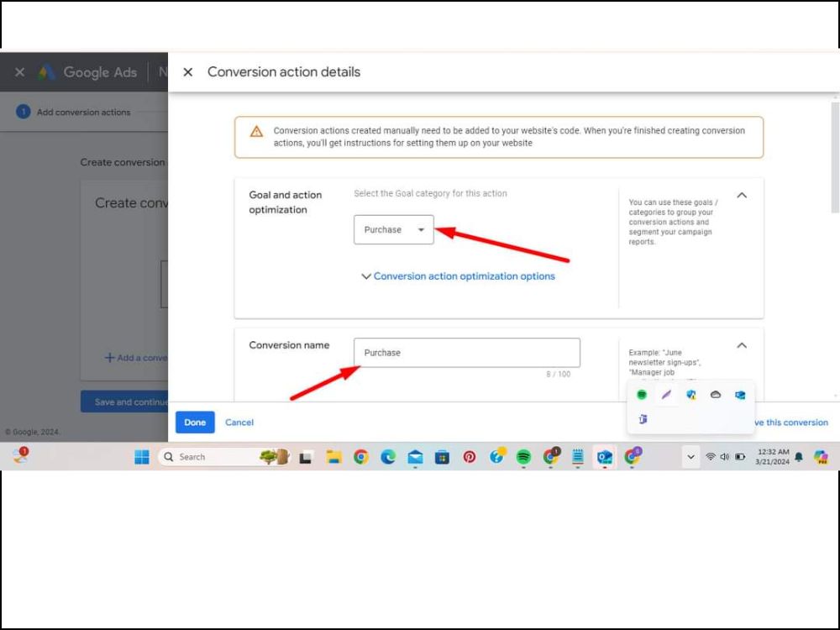Click the remove this conversion link
The width and height of the screenshot is (840, 630).
point(791,423)
